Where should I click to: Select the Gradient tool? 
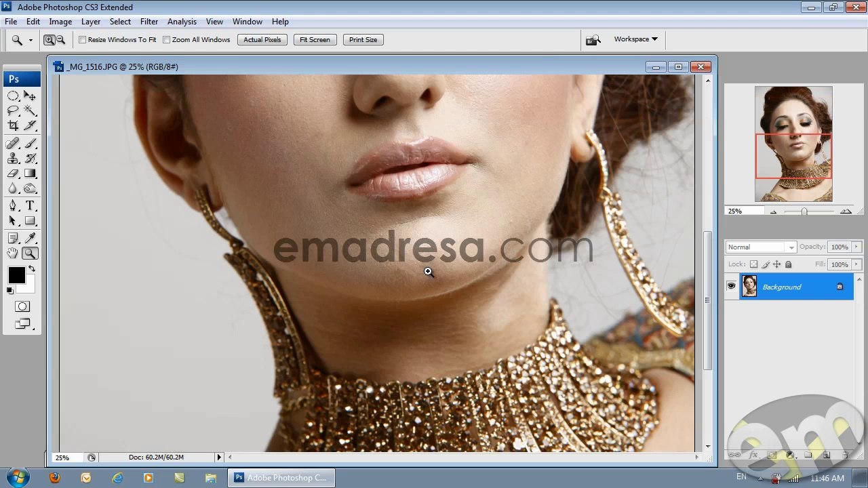pyautogui.click(x=30, y=174)
